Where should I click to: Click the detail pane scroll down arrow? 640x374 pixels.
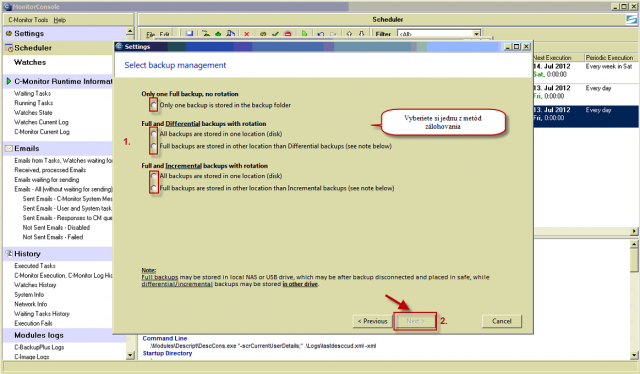(634, 355)
